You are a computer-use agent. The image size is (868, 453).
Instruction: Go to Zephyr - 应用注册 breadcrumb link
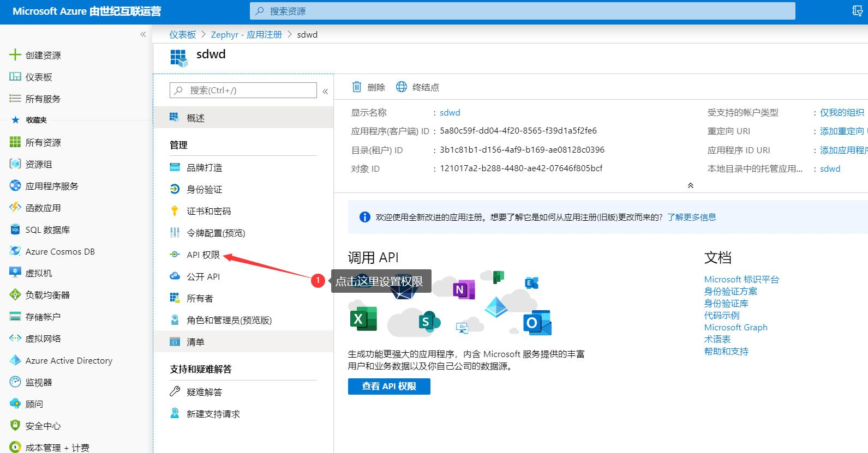pos(246,34)
